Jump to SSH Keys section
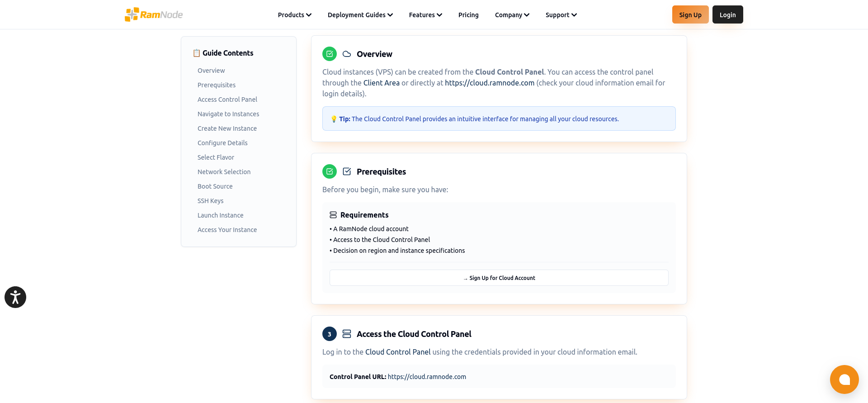Viewport: 868px width, 403px height. (211, 201)
